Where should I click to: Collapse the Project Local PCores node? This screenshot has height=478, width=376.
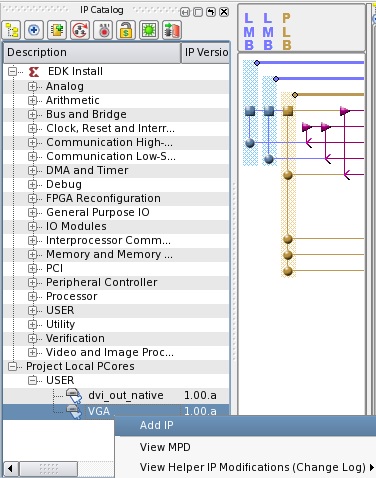pos(12,366)
